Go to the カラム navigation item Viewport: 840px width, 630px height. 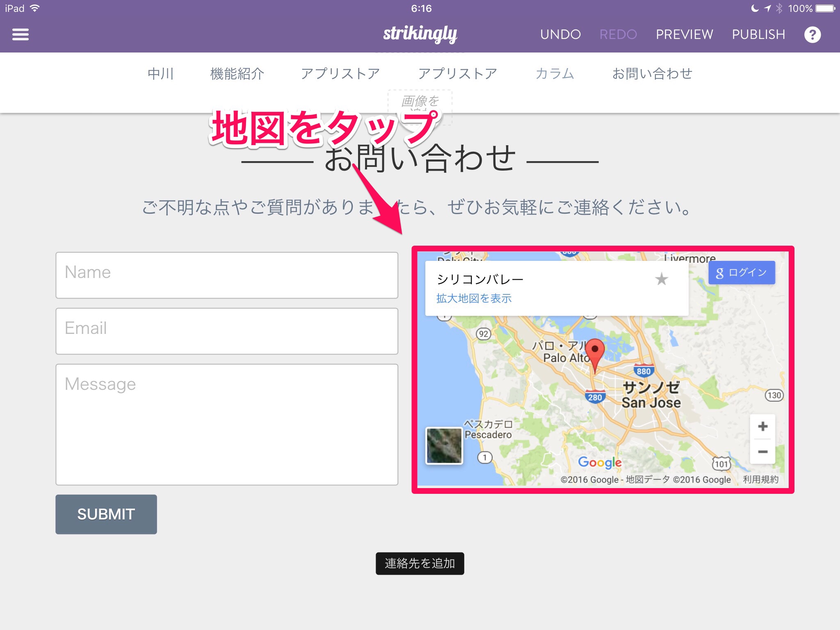pyautogui.click(x=555, y=74)
